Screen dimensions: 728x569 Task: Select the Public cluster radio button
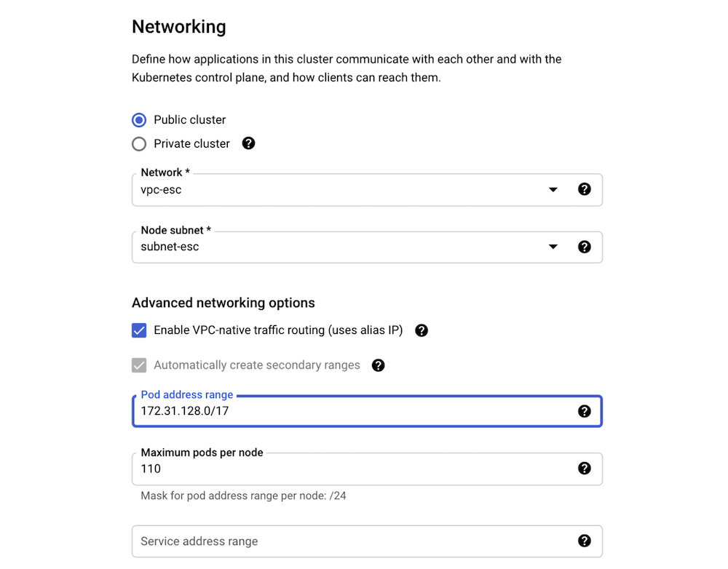pos(138,119)
